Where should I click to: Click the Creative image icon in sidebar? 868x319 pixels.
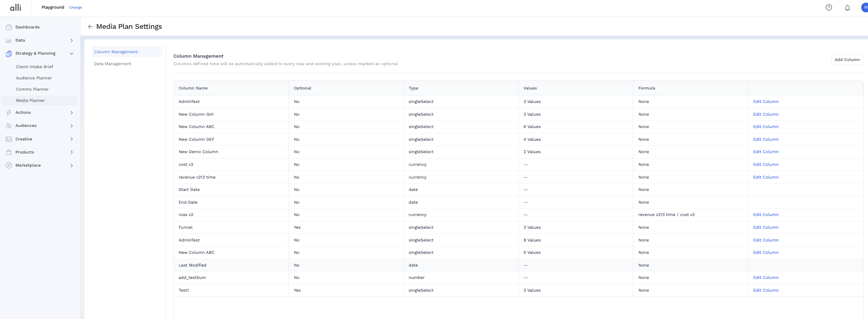(x=9, y=139)
